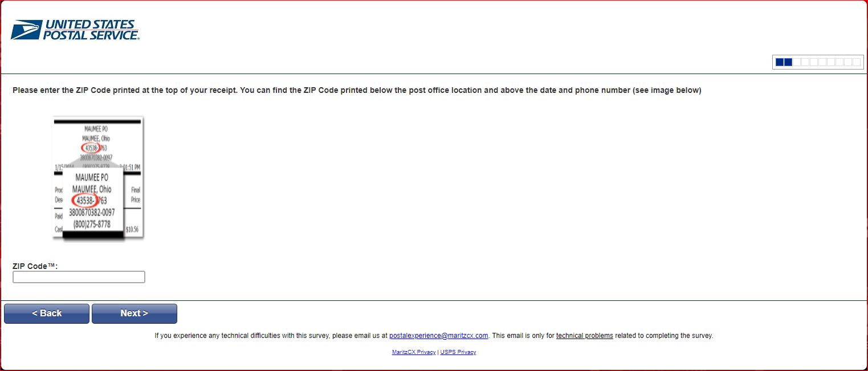Click the underlined 'technical problems' text

[584, 336]
